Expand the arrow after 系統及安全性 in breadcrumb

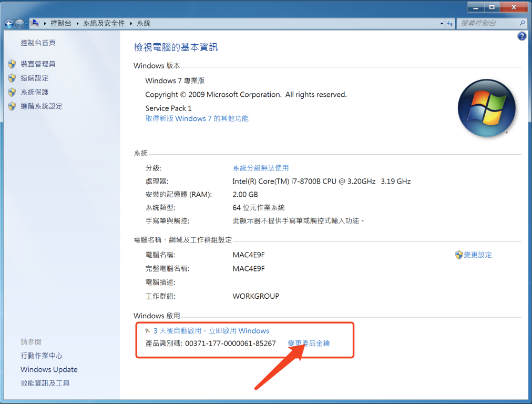click(131, 24)
